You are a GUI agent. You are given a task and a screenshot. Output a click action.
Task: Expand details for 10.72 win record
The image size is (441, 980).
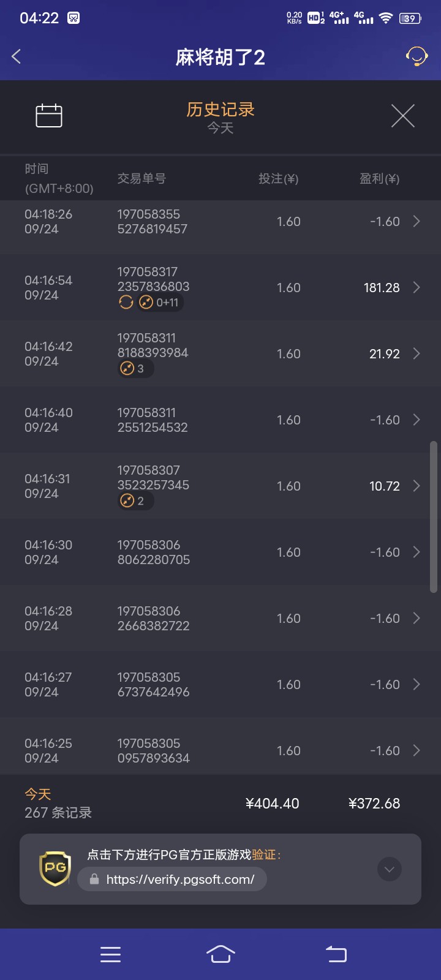tap(417, 486)
